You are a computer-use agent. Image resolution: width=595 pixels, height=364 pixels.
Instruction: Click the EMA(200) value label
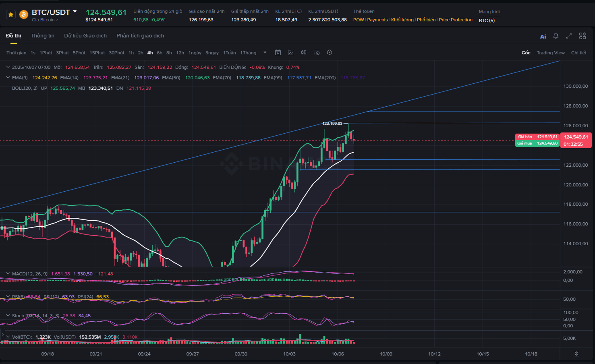[353, 78]
